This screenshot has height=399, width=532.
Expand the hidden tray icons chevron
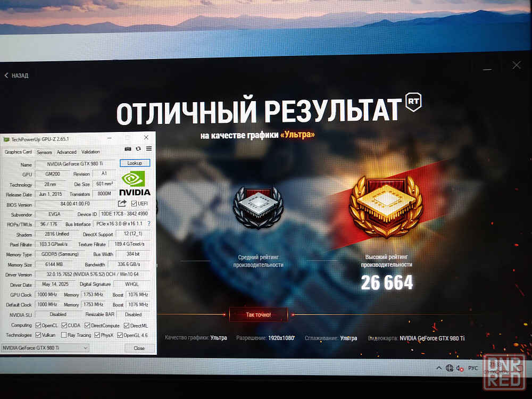[439, 368]
